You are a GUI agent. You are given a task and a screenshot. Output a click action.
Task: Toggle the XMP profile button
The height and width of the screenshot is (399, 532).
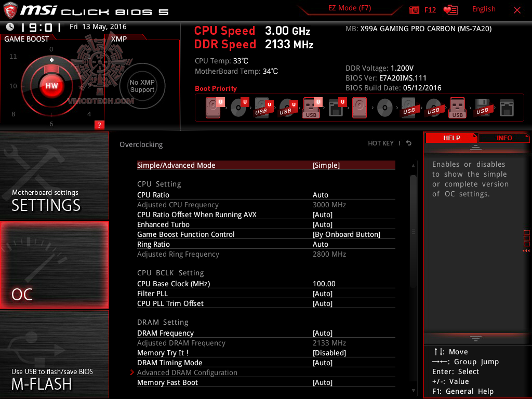[x=142, y=86]
